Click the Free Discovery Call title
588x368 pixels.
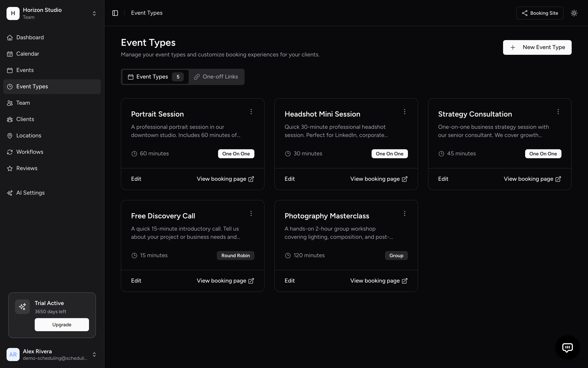163,216
